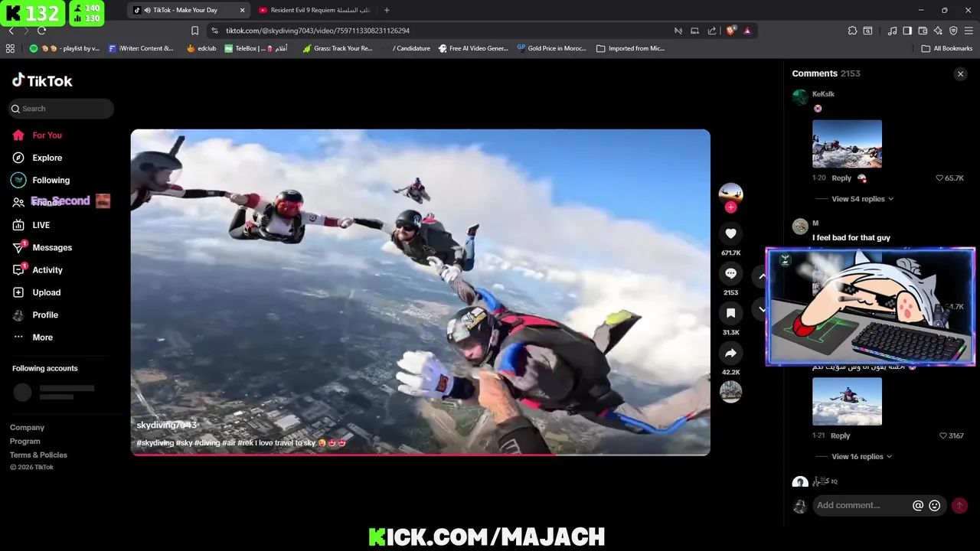Open the #skydiving hashtag
Screen dimensions: 980x551
point(155,443)
